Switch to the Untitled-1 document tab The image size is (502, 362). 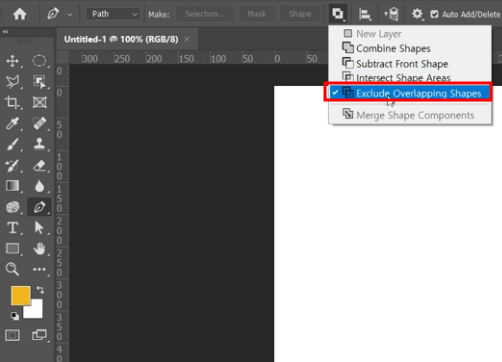pyautogui.click(x=121, y=39)
